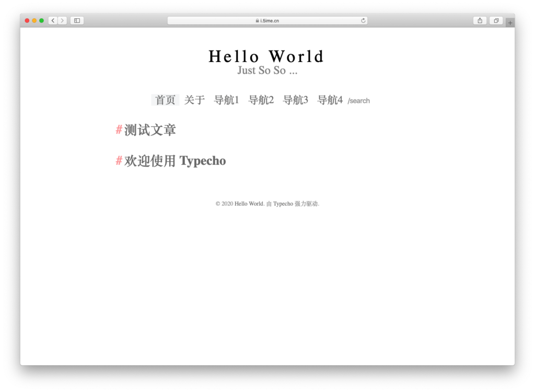
Task: Show all tabs overview icon
Action: [x=496, y=20]
